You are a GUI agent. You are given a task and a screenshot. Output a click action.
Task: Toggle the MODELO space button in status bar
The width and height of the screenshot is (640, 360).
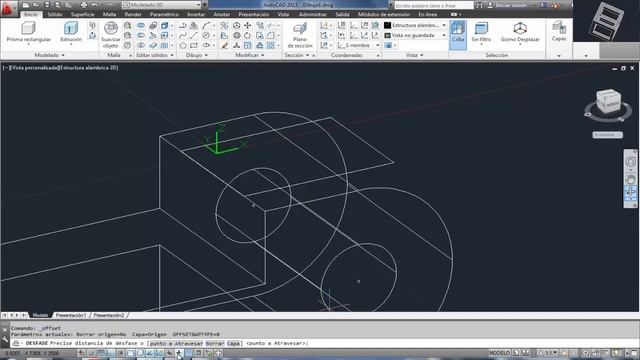coord(499,353)
